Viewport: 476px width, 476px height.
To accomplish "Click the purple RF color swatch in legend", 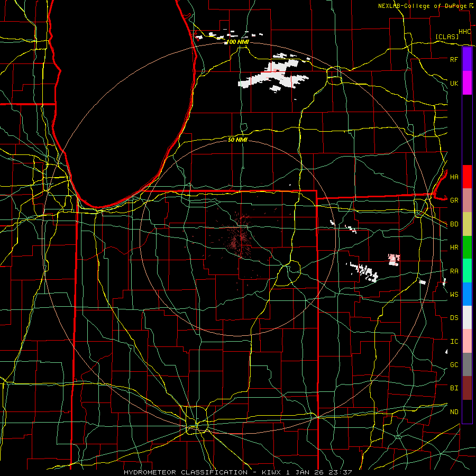I will click(467, 59).
